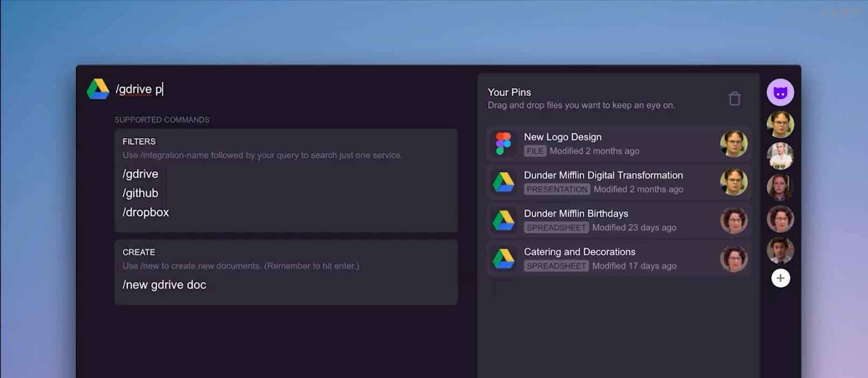
Task: Click owner avatar on New Logo Design pin
Action: (x=734, y=144)
